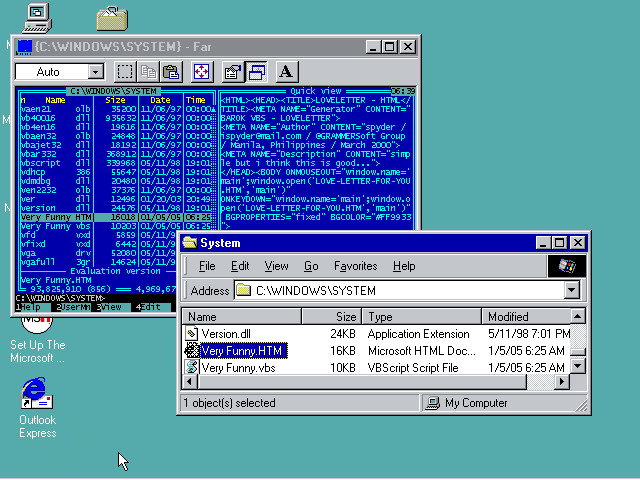The width and height of the screenshot is (640, 480).
Task: Click the Far window system menu icon
Action: click(x=24, y=47)
